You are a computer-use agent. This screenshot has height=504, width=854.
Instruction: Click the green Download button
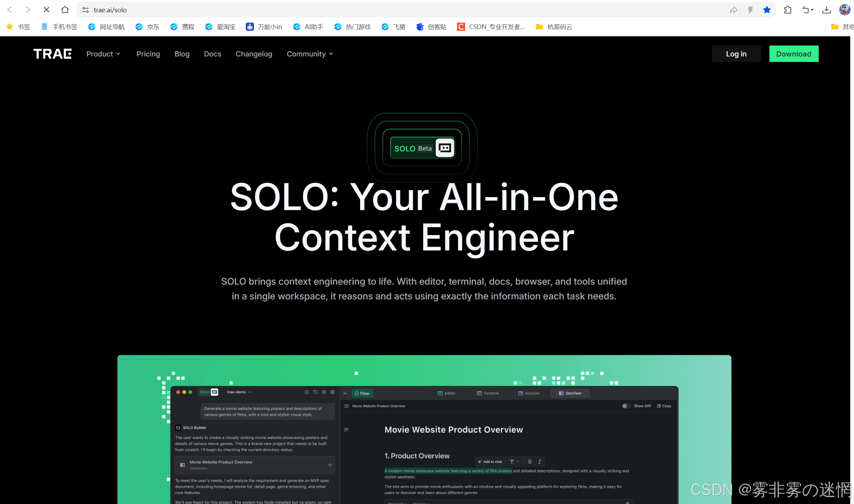pyautogui.click(x=793, y=54)
